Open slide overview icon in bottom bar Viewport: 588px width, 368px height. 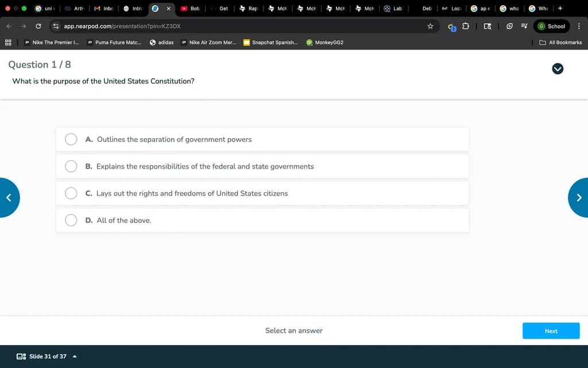pyautogui.click(x=21, y=356)
